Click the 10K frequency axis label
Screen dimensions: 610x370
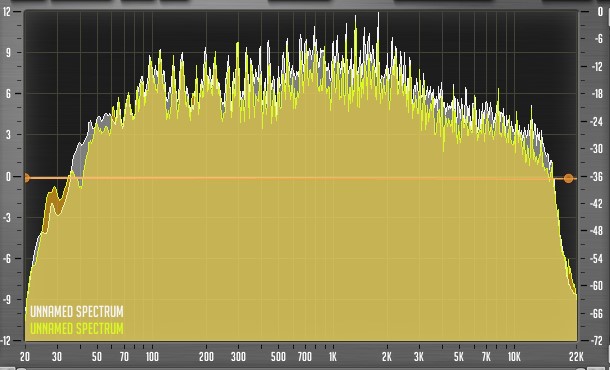[x=514, y=357]
